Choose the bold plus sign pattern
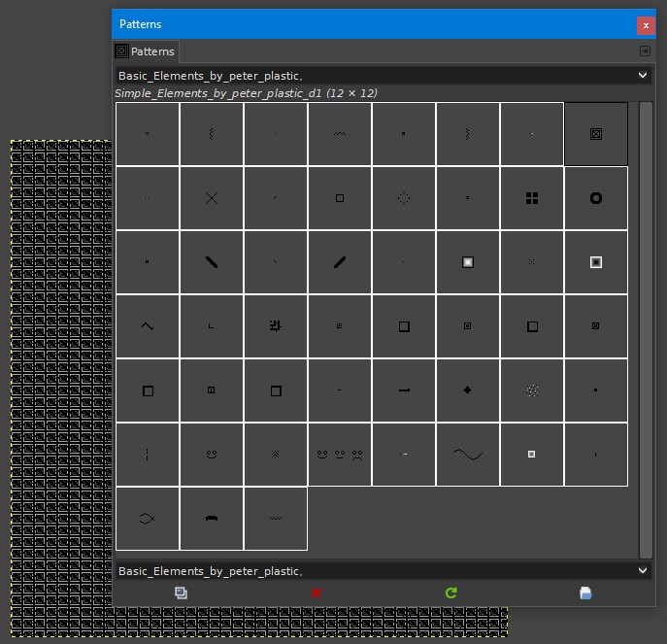Viewport: 667px width, 644px height. [468, 390]
